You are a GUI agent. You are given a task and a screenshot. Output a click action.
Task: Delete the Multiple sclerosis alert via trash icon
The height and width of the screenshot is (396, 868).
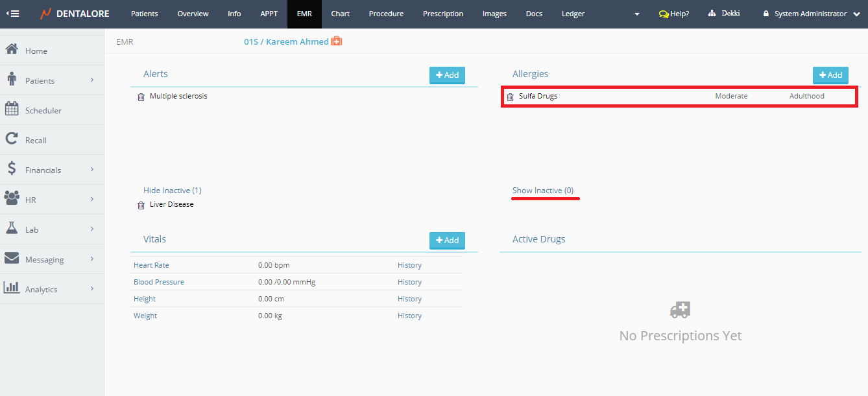click(x=141, y=97)
